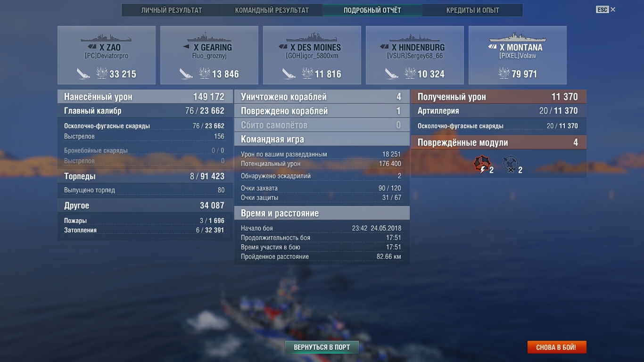644x362 pixels.
Task: Click the Gearing destroyer silhouette icon
Action: coord(209,38)
